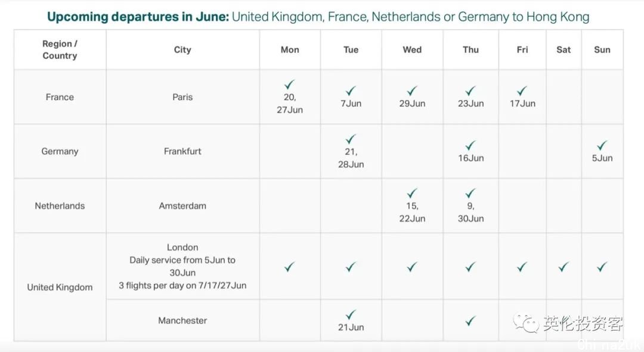Click the WeChat logo watermark icon
The image size is (644, 352).
526,323
